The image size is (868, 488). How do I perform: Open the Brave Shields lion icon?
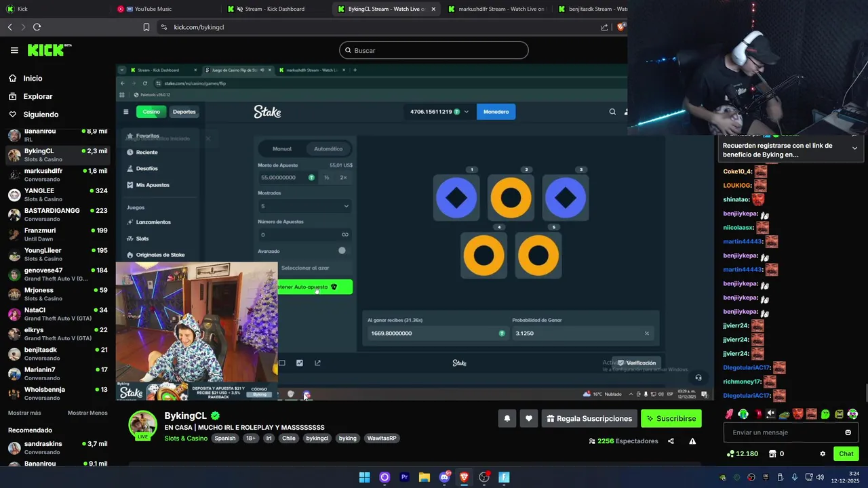620,27
